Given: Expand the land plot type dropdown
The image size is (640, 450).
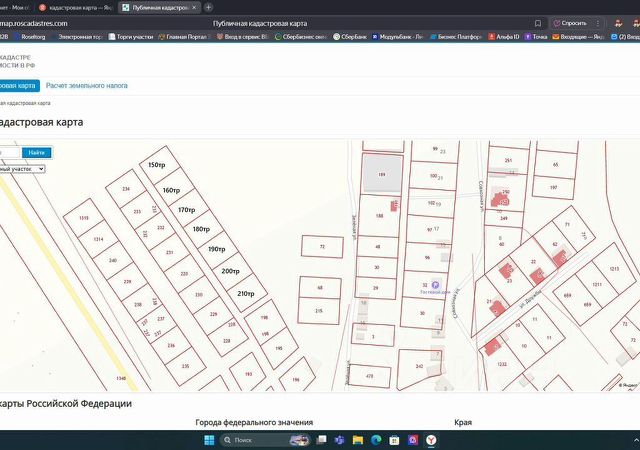Looking at the screenshot, I should [x=22, y=169].
